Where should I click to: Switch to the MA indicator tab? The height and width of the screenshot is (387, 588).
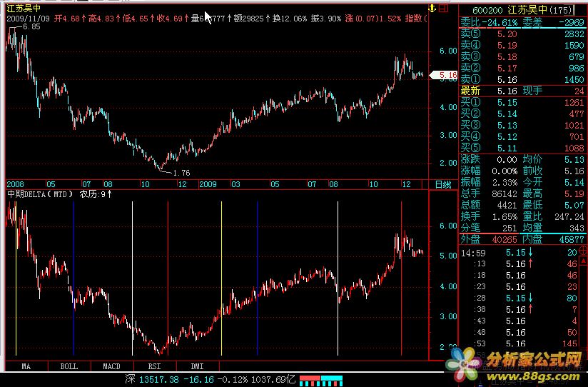coord(26,366)
